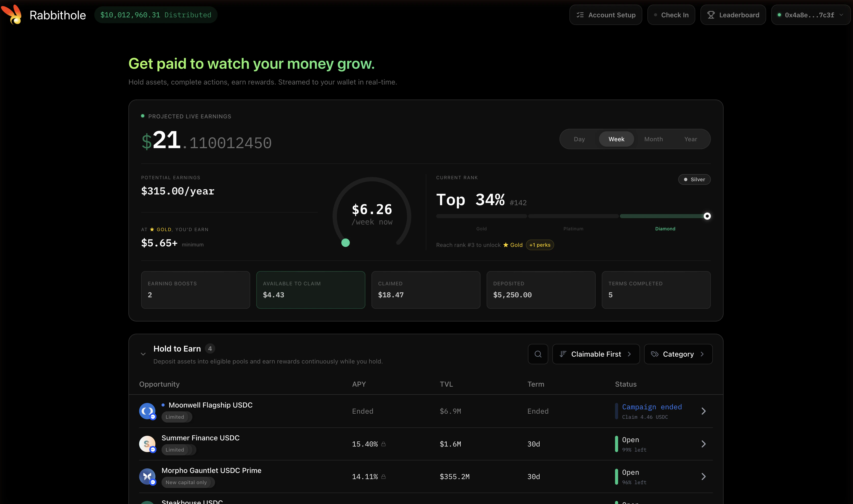Click the Open 96% left status

click(x=634, y=477)
